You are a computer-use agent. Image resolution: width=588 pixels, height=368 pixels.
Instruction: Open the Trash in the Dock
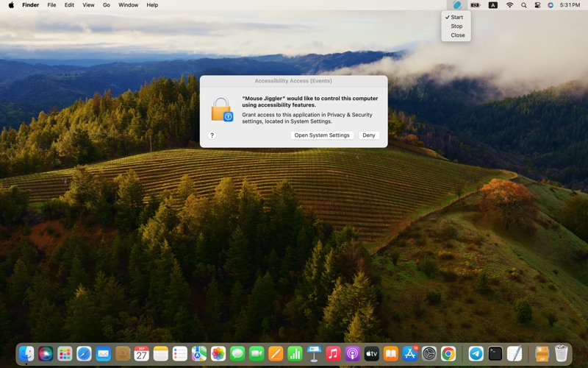point(562,354)
